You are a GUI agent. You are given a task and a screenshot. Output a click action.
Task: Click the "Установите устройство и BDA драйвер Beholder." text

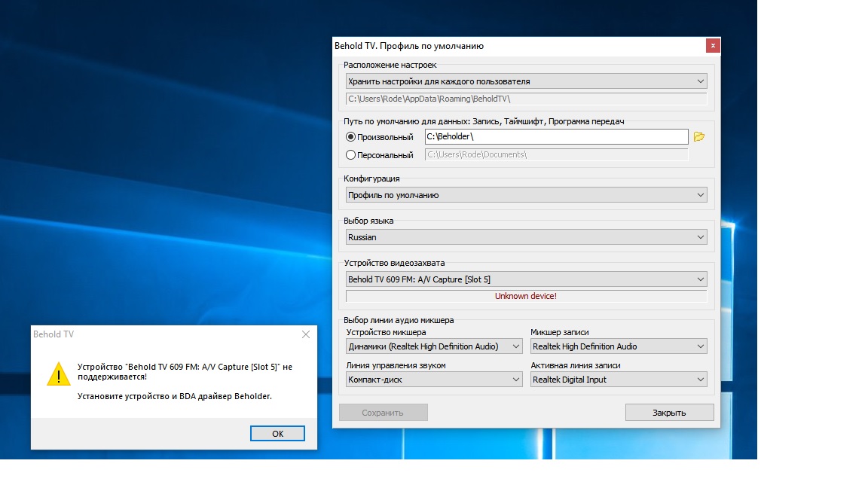[x=174, y=396]
